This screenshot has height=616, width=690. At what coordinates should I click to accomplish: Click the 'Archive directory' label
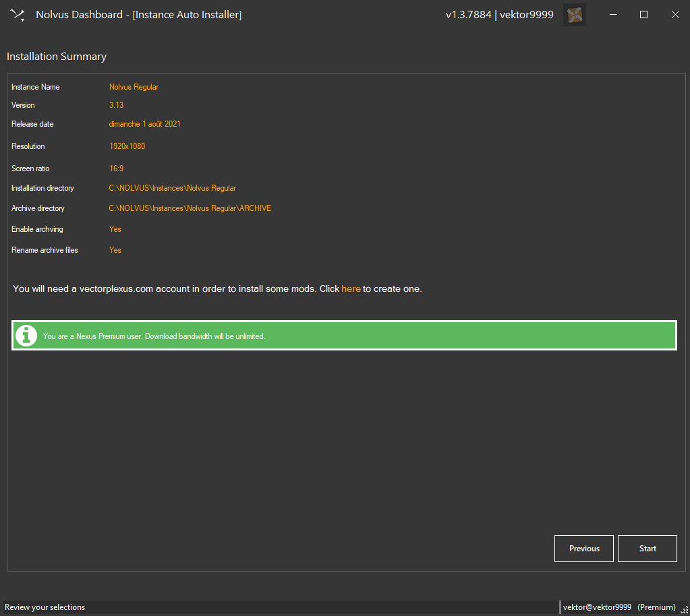tap(38, 208)
